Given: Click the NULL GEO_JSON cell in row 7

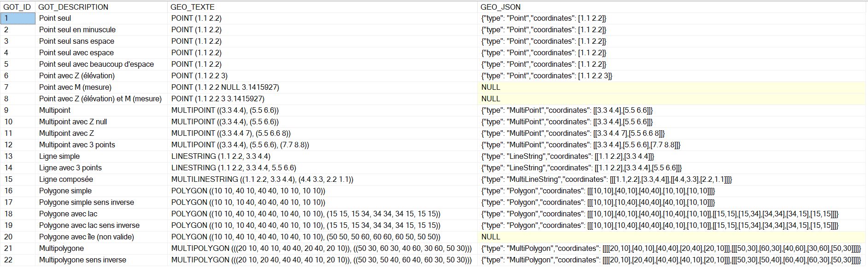Looking at the screenshot, I should point(491,87).
